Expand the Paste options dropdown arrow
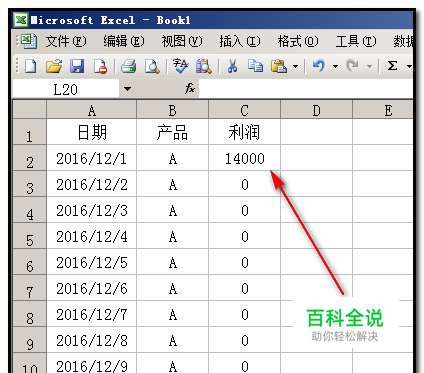Viewport: 424px width, 373px height. click(295, 66)
